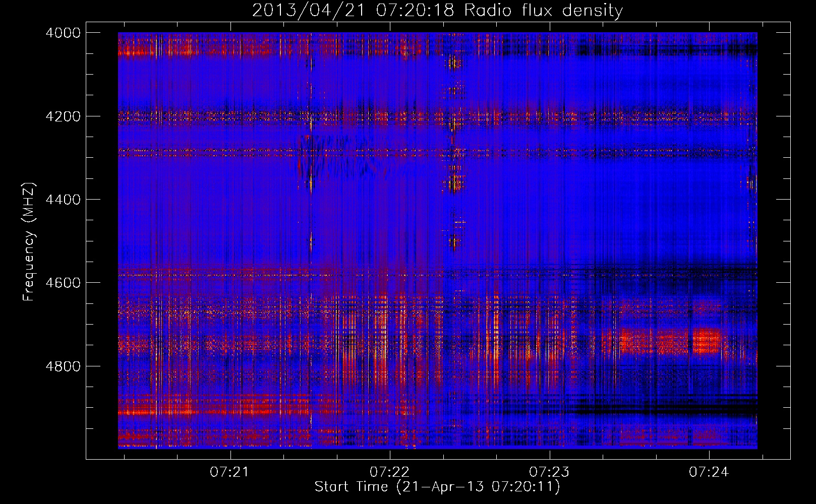
Task: Click the 4800 frequency axis label
Action: click(x=63, y=366)
